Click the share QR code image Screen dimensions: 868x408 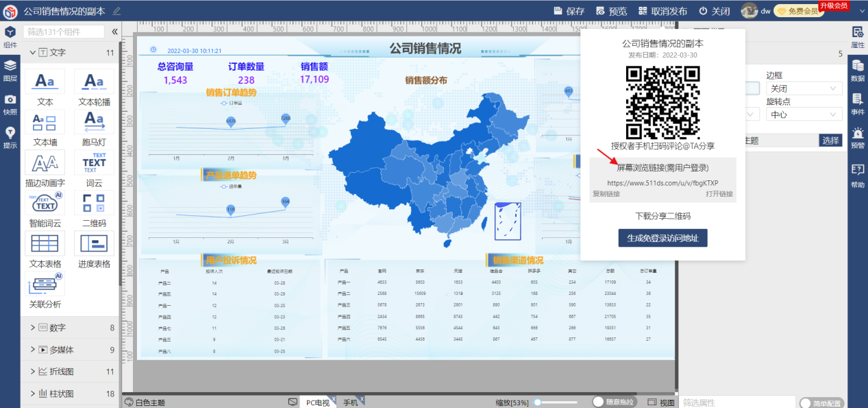click(662, 102)
